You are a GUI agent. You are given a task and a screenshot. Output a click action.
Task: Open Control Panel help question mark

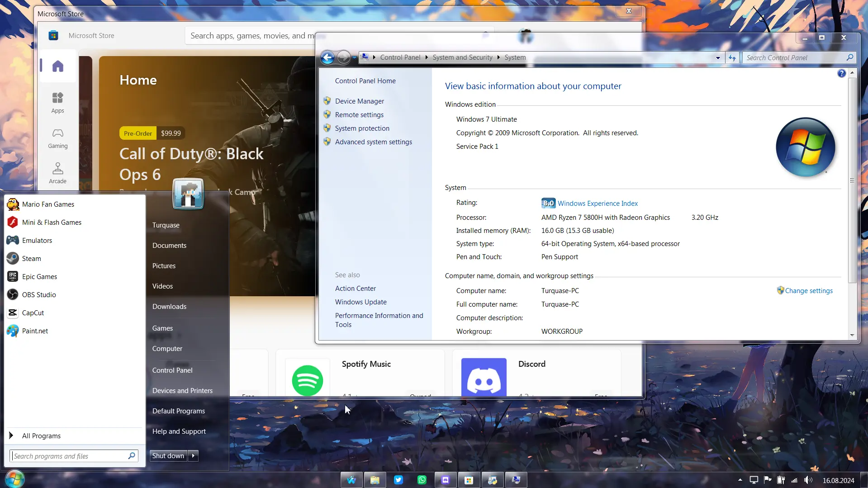click(x=841, y=73)
